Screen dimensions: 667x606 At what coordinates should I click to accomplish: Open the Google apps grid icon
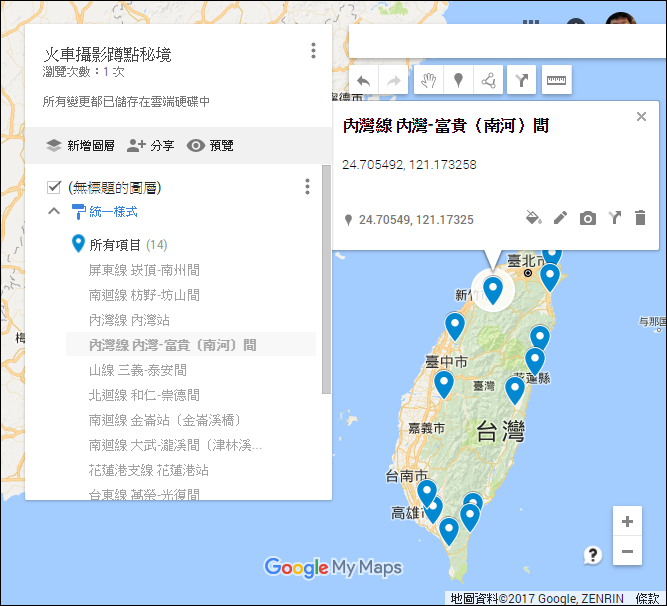[531, 22]
